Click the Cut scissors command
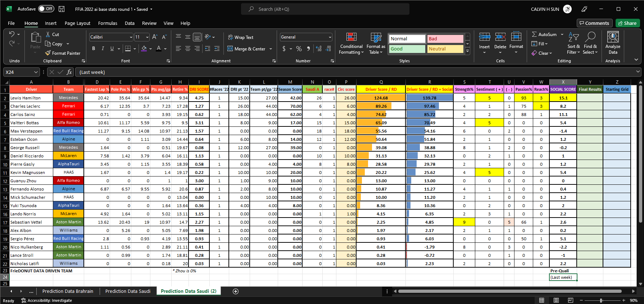 (x=52, y=35)
